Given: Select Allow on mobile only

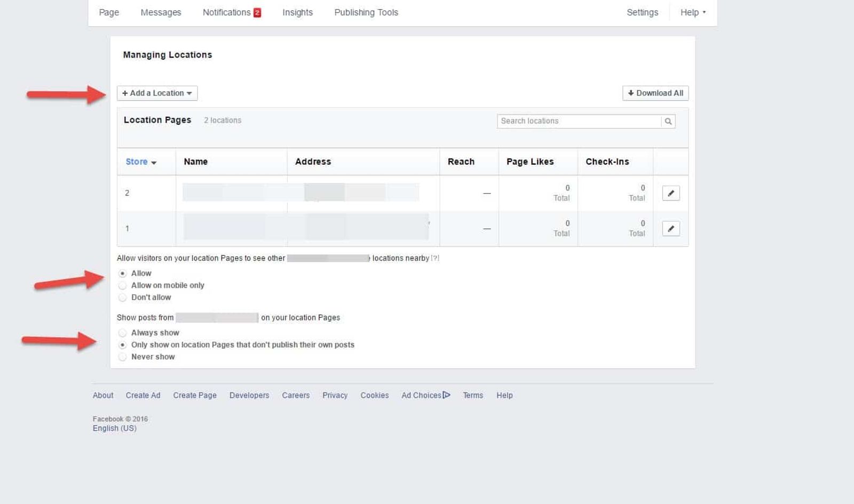Looking at the screenshot, I should point(123,286).
